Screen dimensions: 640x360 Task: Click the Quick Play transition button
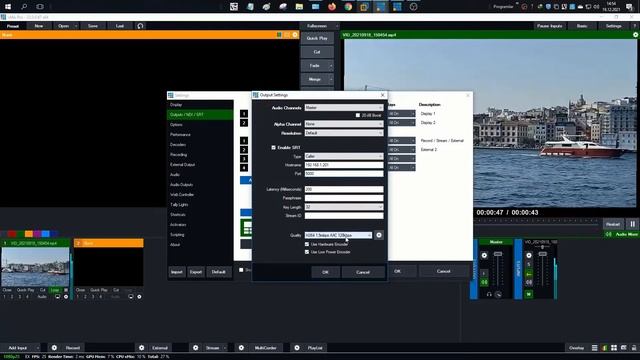tap(317, 38)
